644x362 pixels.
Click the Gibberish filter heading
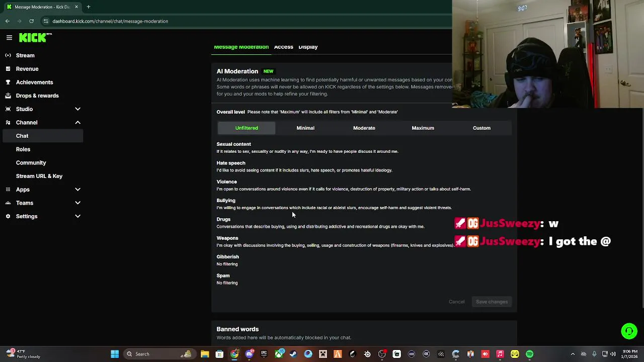pos(227,257)
